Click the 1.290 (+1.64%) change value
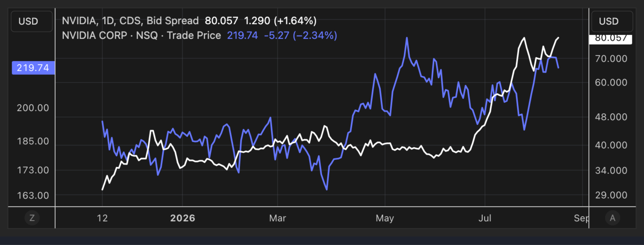This screenshot has height=245, width=644. point(280,21)
